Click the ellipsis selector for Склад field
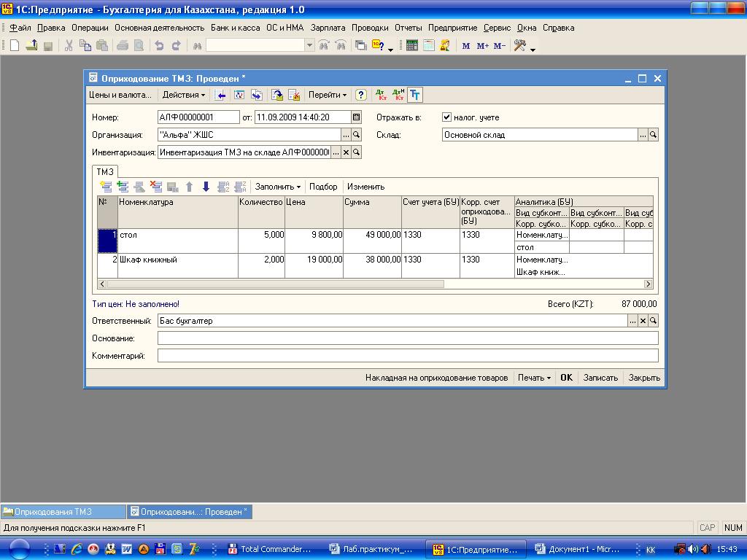747x560 pixels. point(643,135)
